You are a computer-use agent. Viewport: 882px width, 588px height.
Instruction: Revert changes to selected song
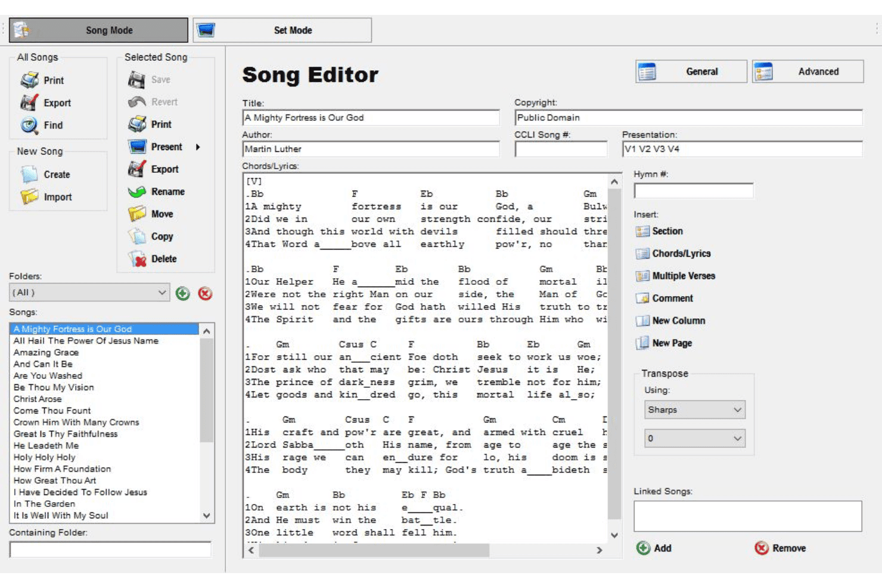[153, 102]
